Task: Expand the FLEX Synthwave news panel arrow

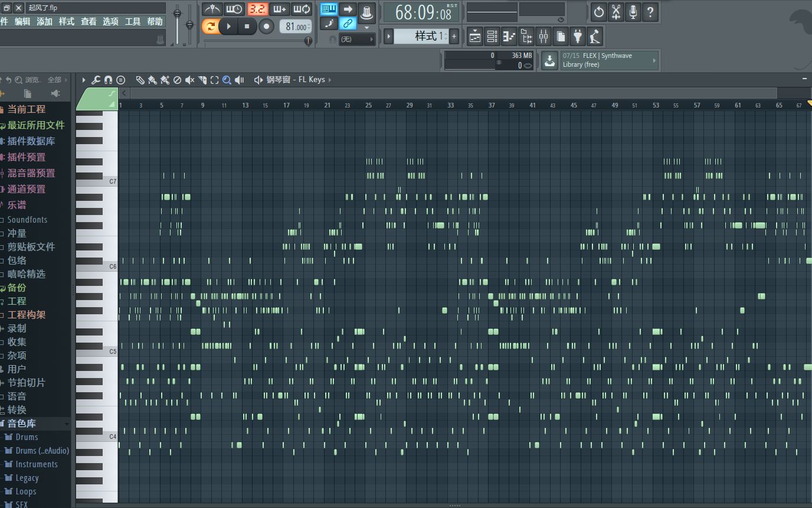Action: coord(654,60)
